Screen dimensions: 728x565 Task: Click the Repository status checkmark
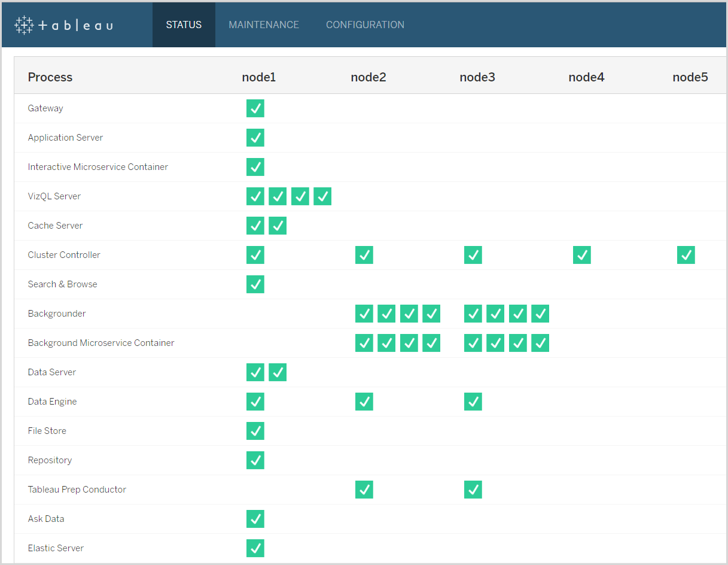click(x=255, y=460)
